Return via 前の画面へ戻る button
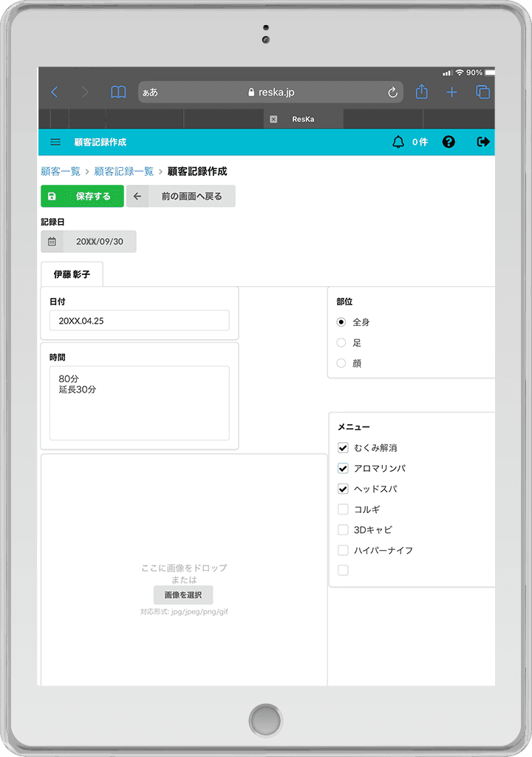532x757 pixels. (180, 196)
